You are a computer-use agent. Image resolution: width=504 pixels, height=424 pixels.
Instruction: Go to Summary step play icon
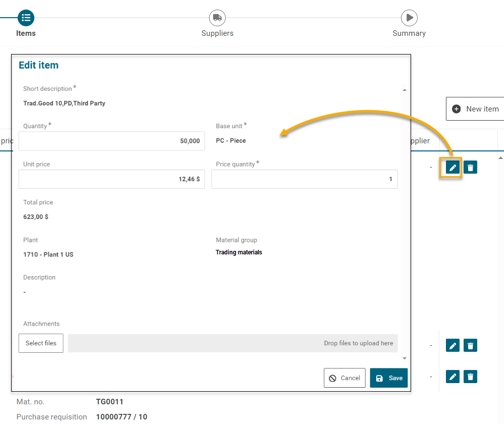click(409, 18)
